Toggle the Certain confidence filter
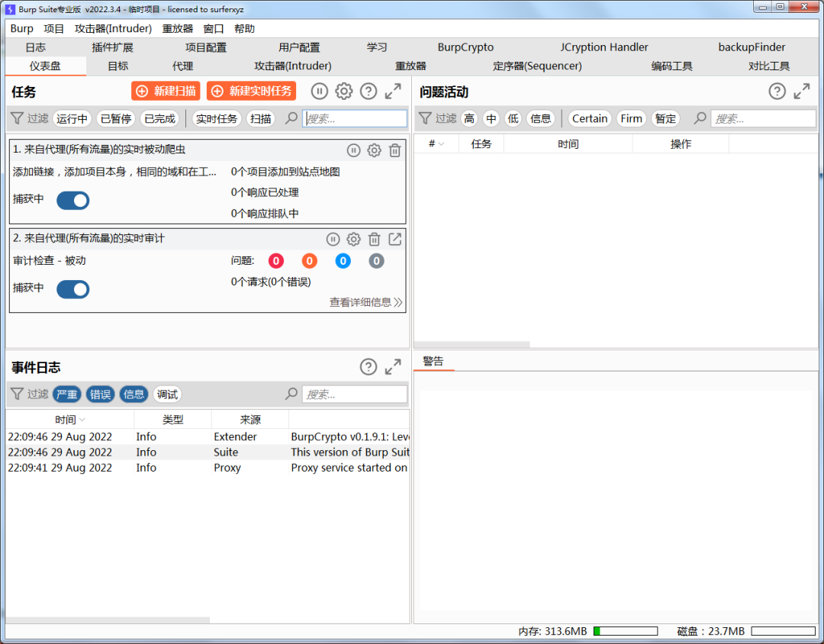824x644 pixels. pyautogui.click(x=590, y=119)
